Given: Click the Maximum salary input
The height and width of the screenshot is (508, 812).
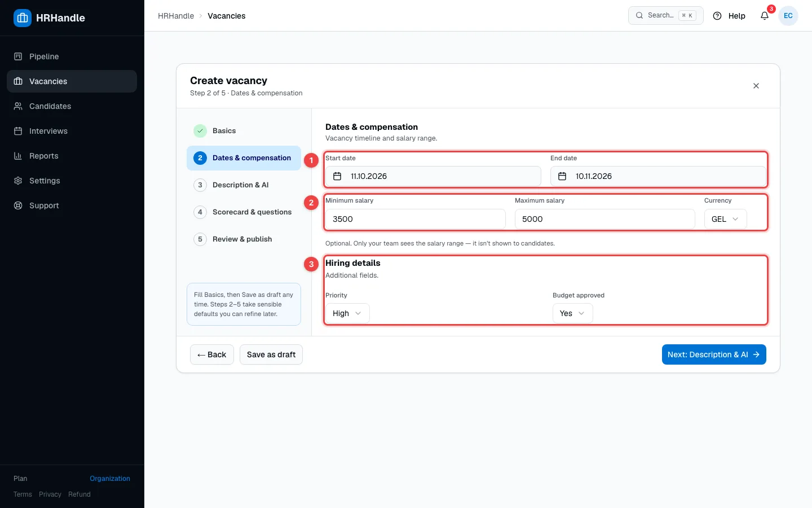Looking at the screenshot, I should (605, 219).
